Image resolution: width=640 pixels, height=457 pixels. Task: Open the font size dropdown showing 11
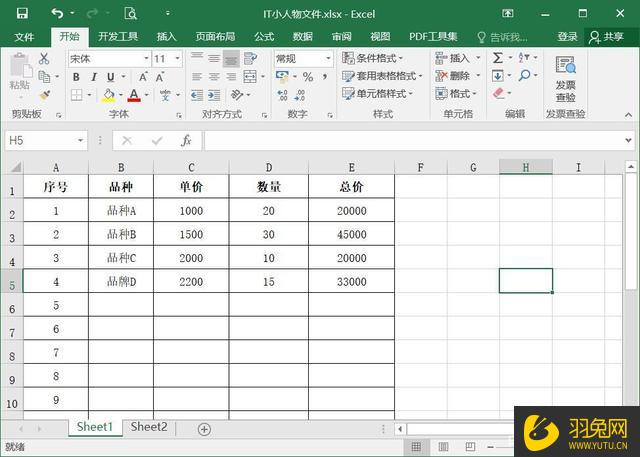point(177,59)
